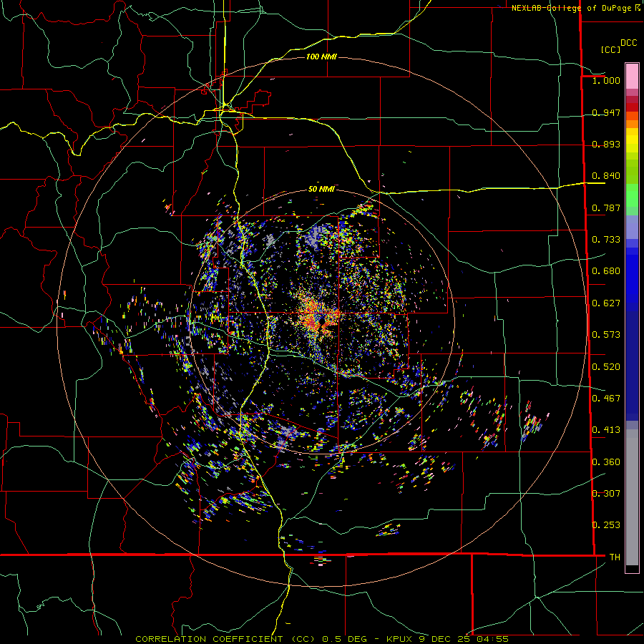Select the 0.733 legend value
Viewport: 644px width, 644px height.
606,240
